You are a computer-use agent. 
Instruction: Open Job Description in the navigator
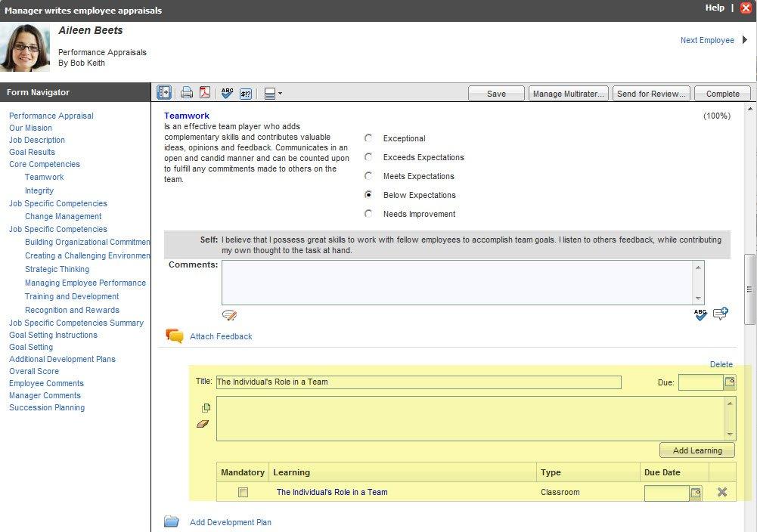(x=37, y=140)
